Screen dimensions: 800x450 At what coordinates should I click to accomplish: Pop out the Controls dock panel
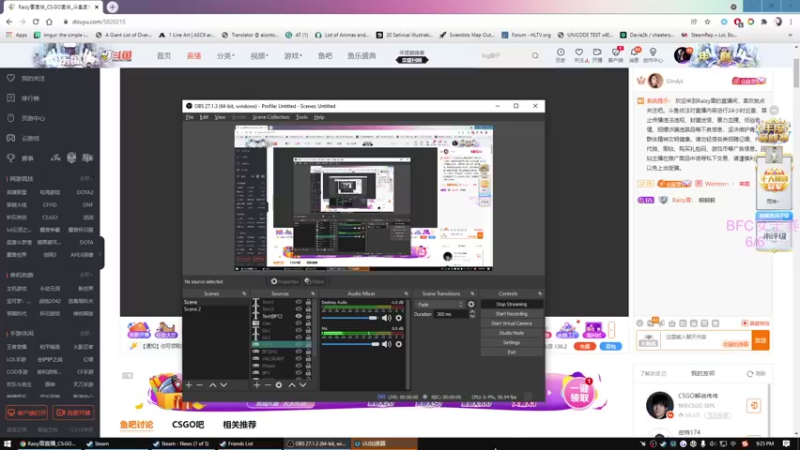pos(540,294)
